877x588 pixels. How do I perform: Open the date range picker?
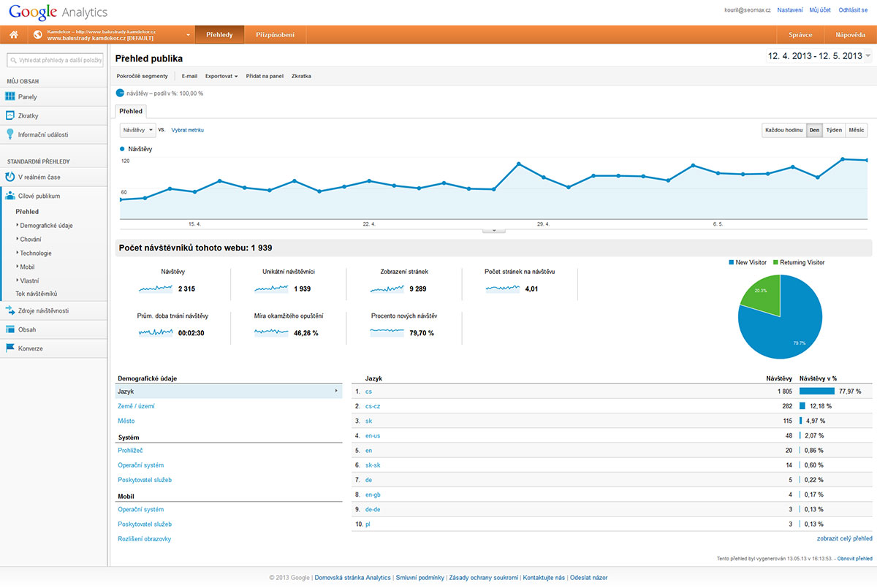click(818, 56)
